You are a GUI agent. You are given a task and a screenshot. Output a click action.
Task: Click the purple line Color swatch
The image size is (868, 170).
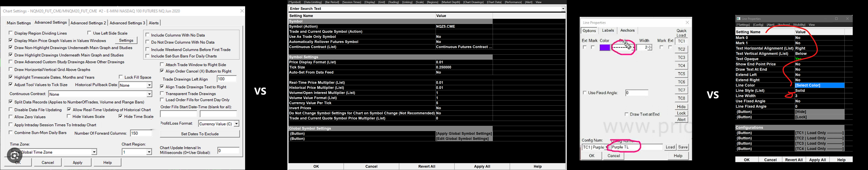pos(605,48)
